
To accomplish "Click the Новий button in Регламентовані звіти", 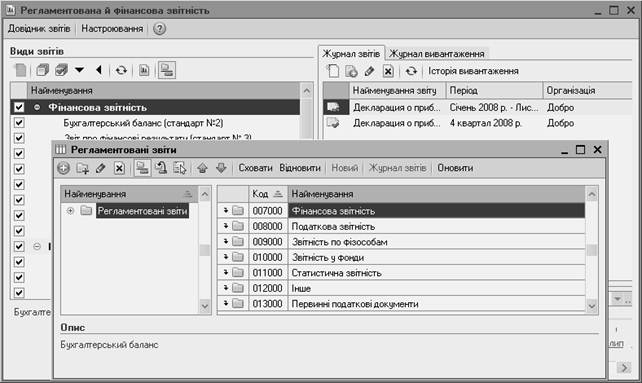I will 344,168.
